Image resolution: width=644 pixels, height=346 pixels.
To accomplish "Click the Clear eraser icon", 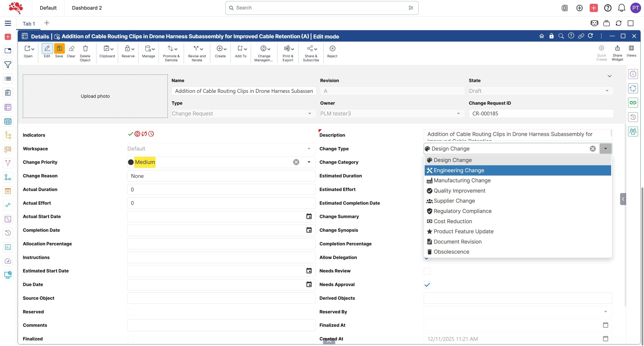I will 71,49.
